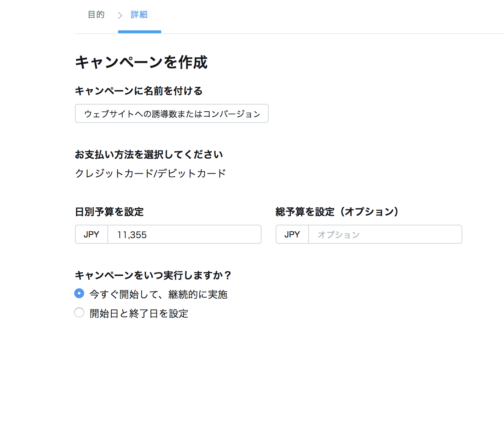504x436 pixels.
Task: Click the JPY label next to 総予算
Action: tap(292, 234)
